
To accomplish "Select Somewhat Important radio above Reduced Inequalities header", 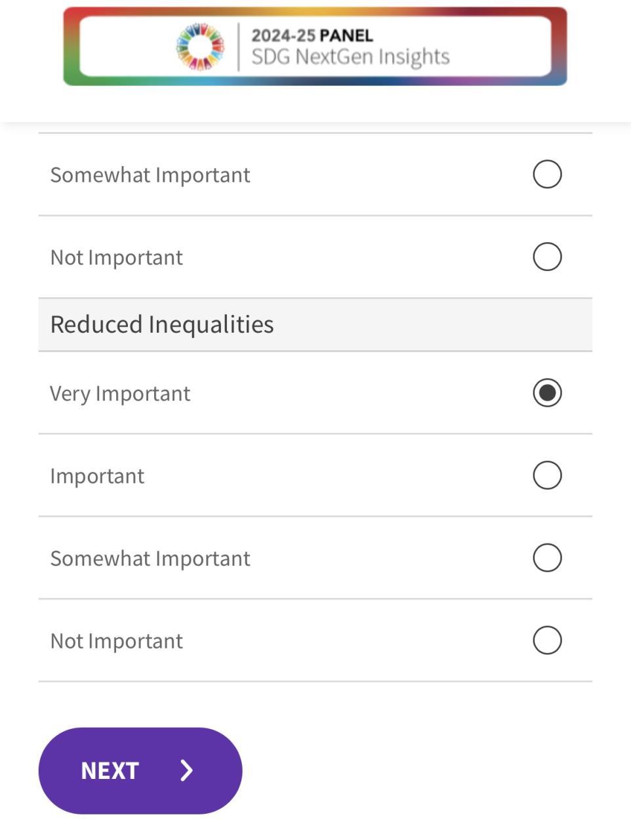I will coord(547,175).
